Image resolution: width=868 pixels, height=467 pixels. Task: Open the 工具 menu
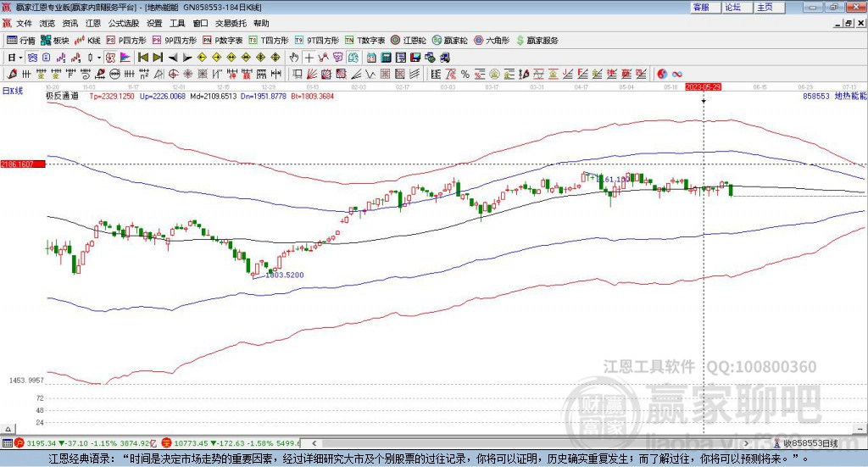[x=177, y=23]
